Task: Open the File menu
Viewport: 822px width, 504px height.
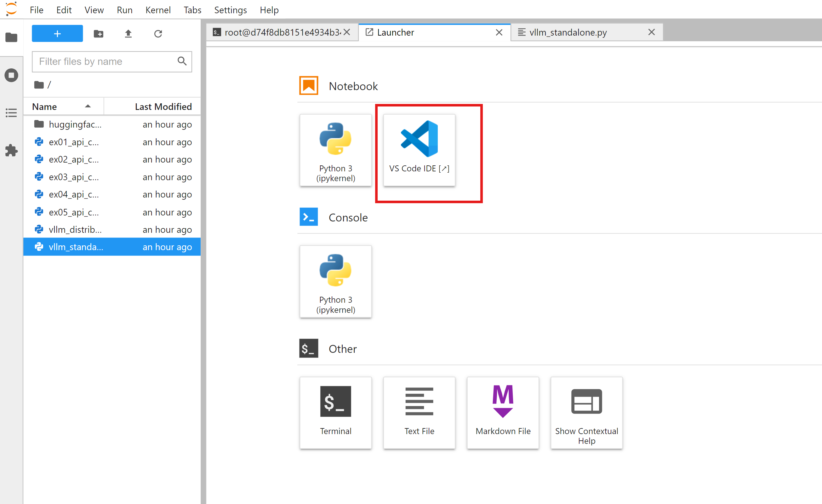Action: coord(37,10)
